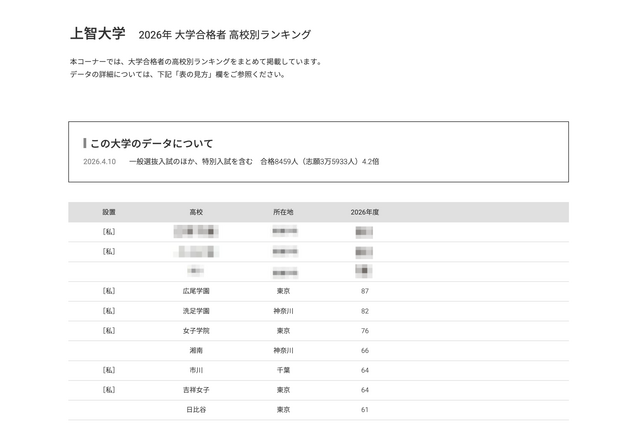640x426 pixels.
Task: Click the text 一般選抜入試のほか、特別入試を含む
Action: [x=191, y=162]
